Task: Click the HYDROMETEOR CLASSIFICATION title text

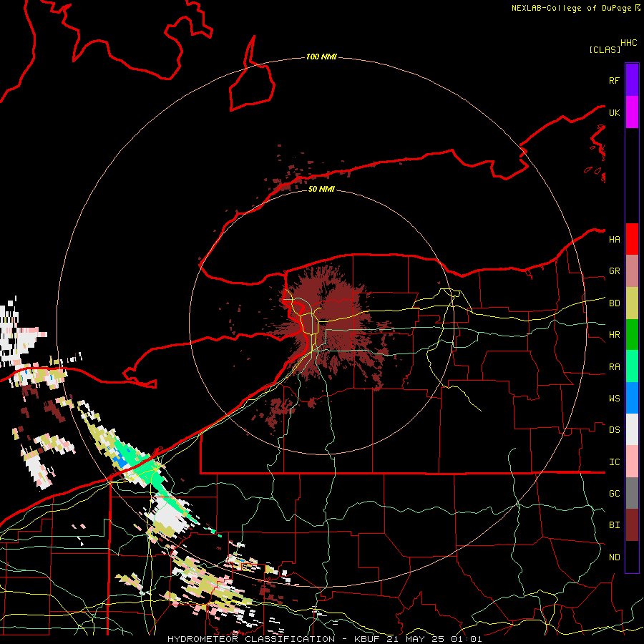Action: coord(251,639)
